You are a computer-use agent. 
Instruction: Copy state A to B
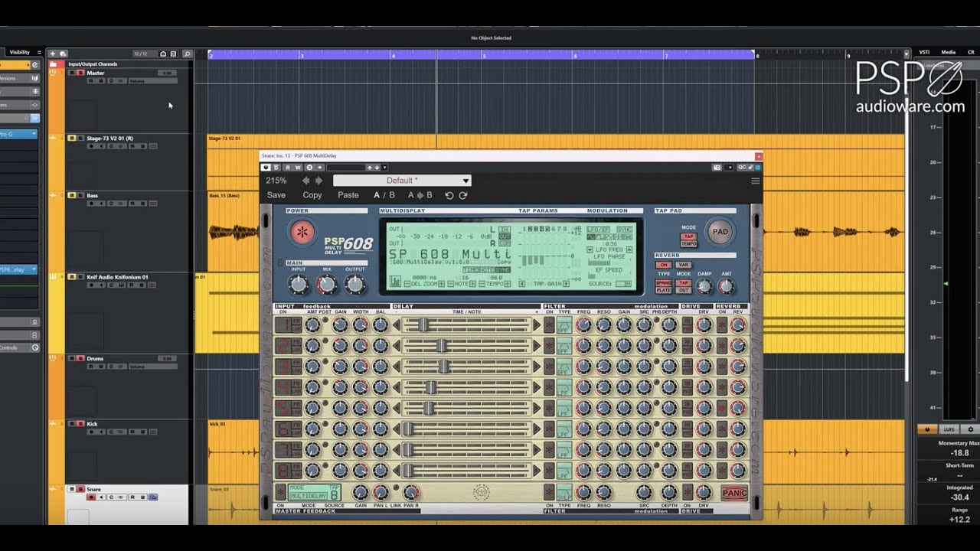[420, 195]
